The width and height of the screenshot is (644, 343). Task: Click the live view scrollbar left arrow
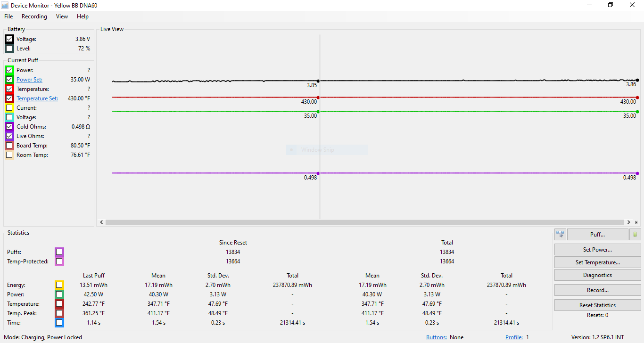coord(102,222)
